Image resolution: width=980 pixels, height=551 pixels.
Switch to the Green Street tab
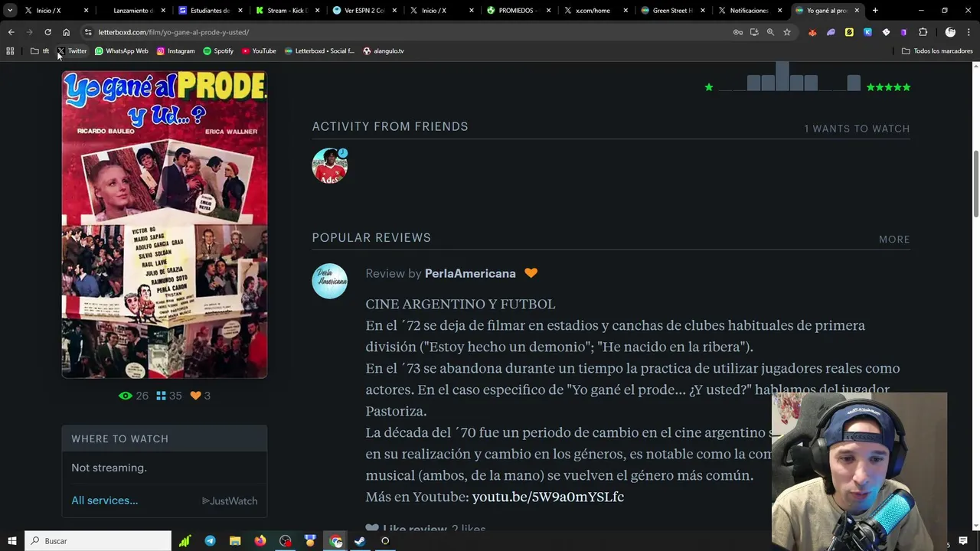click(673, 11)
